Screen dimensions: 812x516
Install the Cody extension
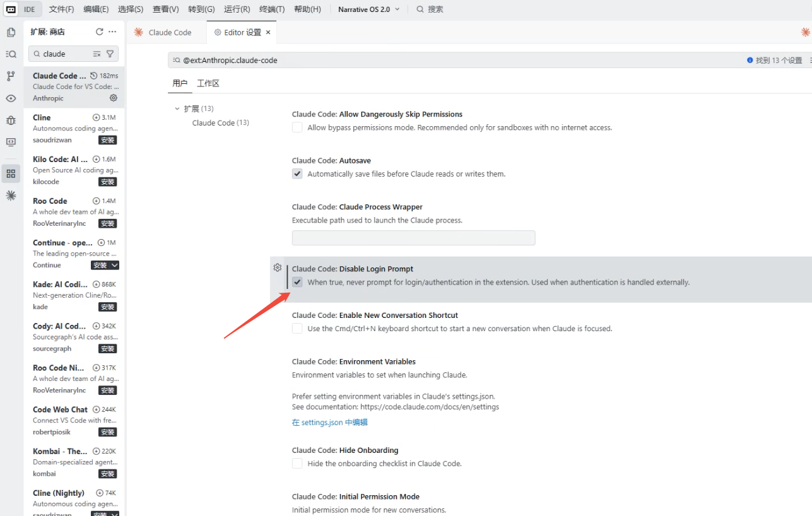[x=108, y=348]
